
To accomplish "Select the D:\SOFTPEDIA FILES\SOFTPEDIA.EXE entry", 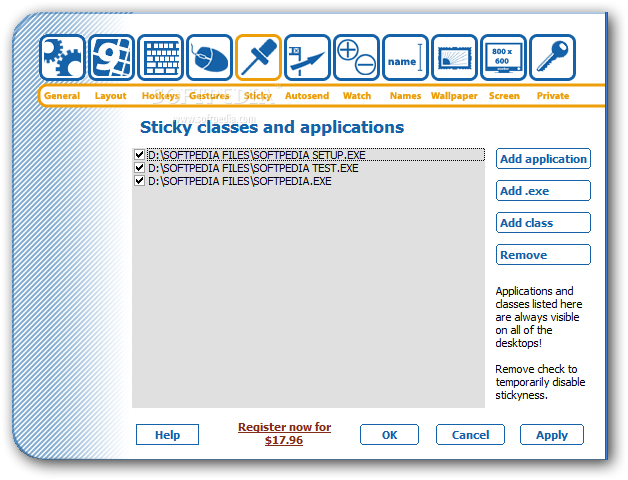I will [240, 181].
